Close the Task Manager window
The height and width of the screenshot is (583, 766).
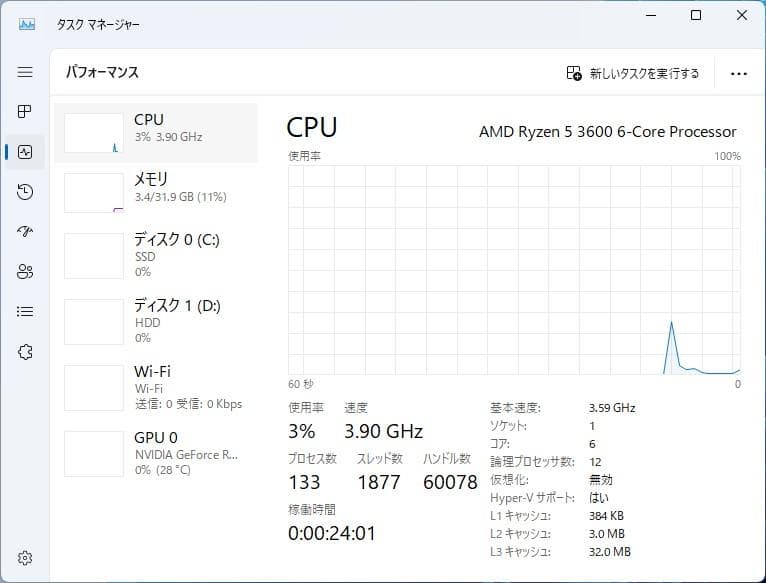pyautogui.click(x=742, y=15)
